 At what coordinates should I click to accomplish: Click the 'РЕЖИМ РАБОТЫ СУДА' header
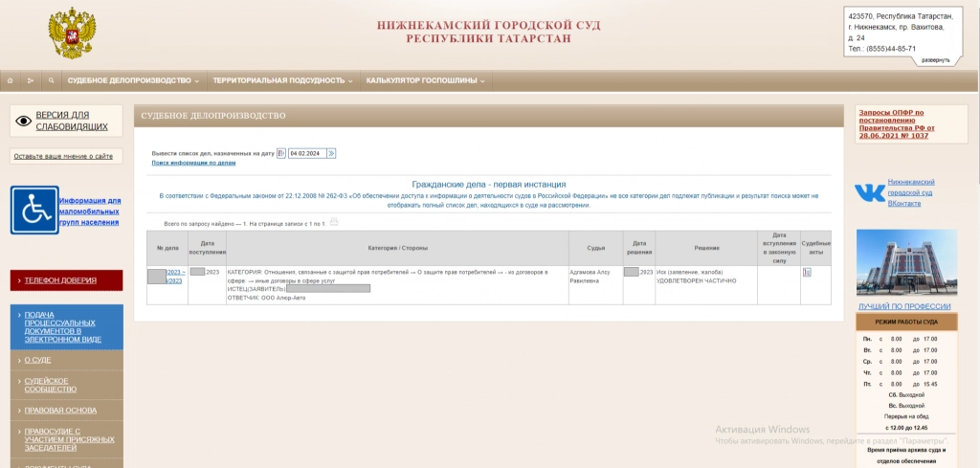tap(906, 322)
